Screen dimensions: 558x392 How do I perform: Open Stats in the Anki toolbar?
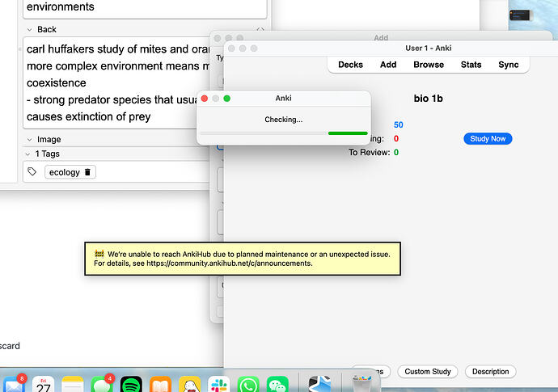[471, 65]
